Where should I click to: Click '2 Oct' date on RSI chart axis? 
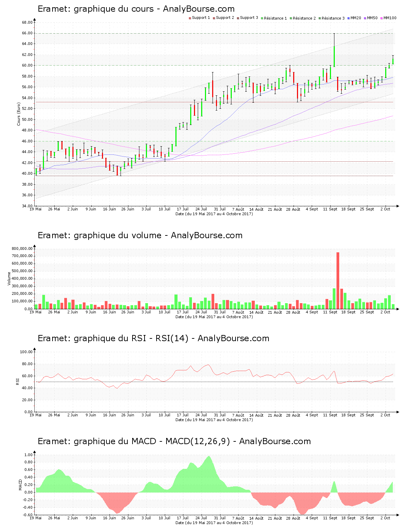tap(385, 415)
